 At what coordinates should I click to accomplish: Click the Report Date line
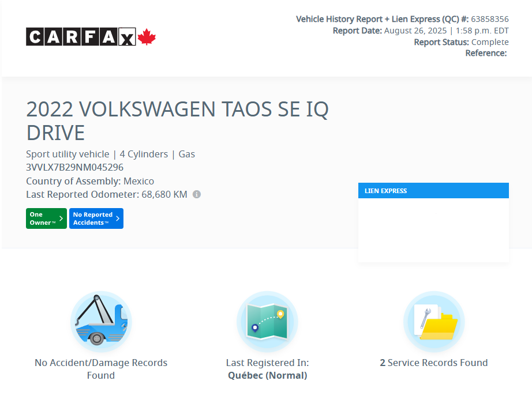click(x=421, y=31)
